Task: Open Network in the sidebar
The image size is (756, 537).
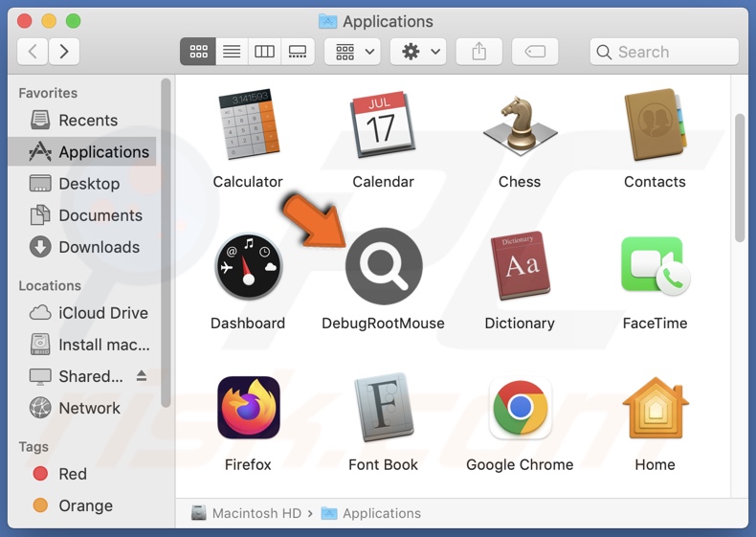Action: pos(82,408)
